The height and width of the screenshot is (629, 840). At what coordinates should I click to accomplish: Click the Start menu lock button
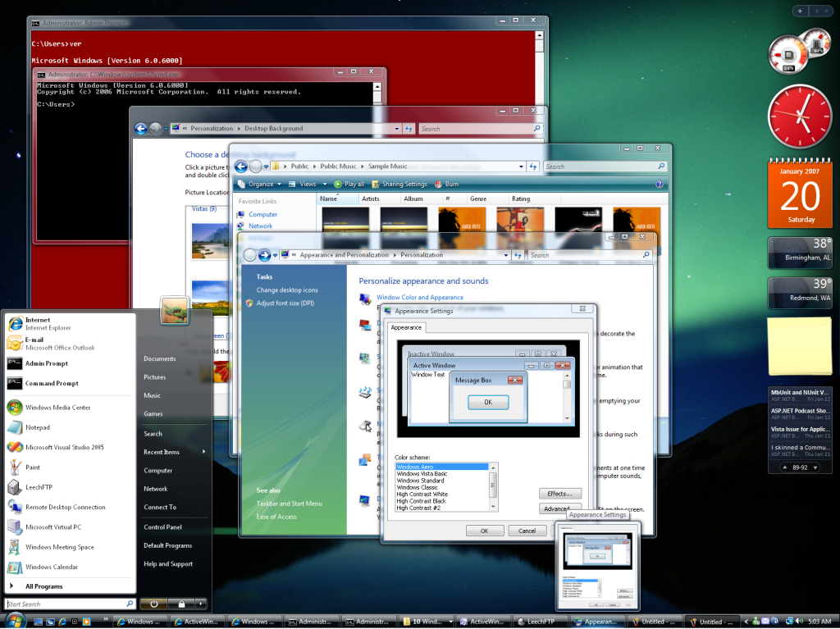(181, 604)
